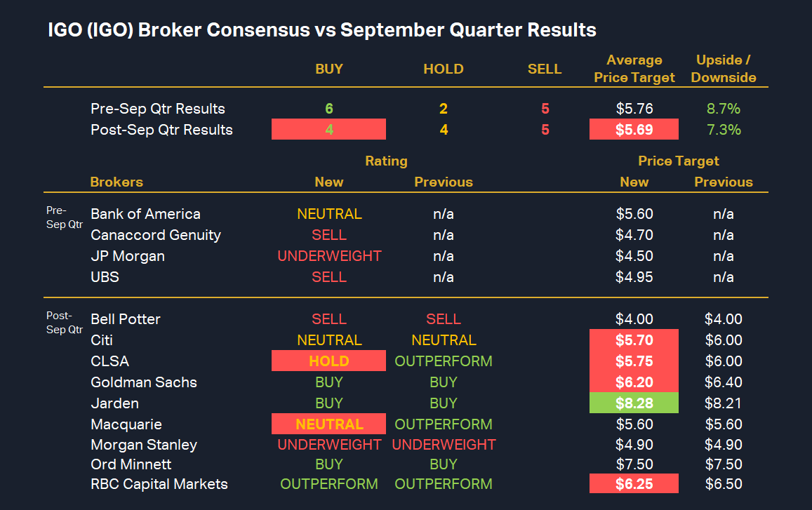
Task: Click the Goldman Sachs broker row label
Action: 144,382
